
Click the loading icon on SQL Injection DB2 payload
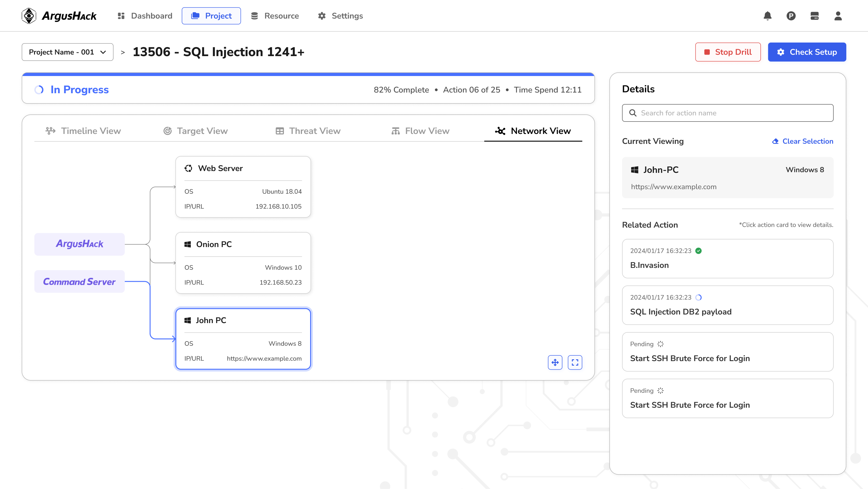(x=699, y=297)
